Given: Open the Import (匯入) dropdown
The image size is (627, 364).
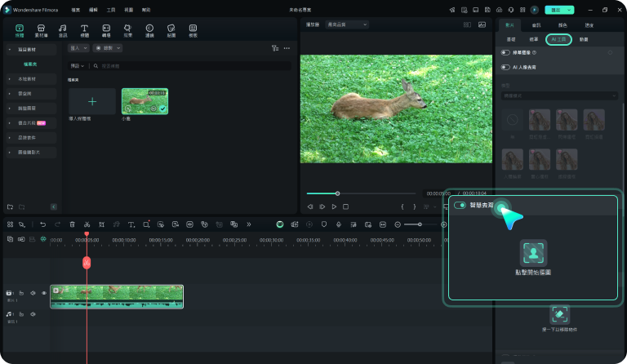Looking at the screenshot, I should pos(78,48).
